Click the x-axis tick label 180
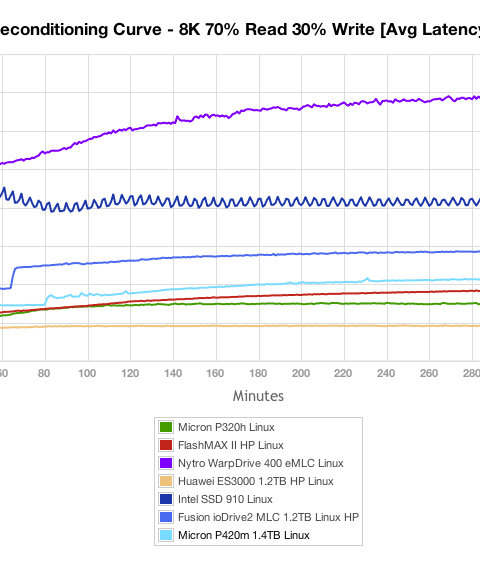480x569 pixels. coord(258,373)
